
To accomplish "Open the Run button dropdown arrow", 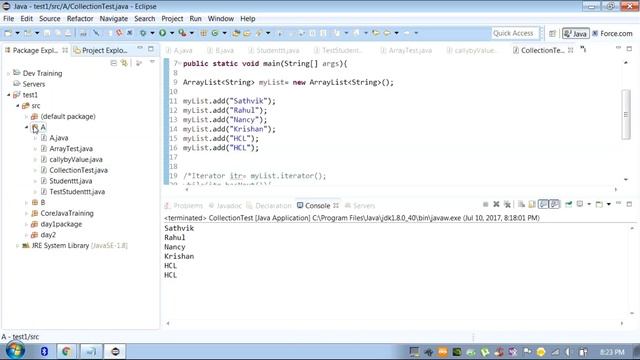I will 172,33.
